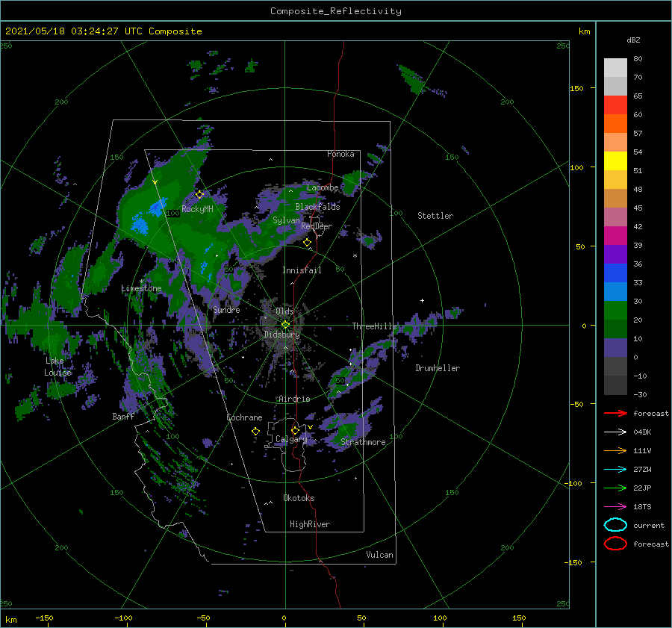This screenshot has height=628, width=672.
Task: Click the Composite_Reflectivity title
Action: pos(335,11)
